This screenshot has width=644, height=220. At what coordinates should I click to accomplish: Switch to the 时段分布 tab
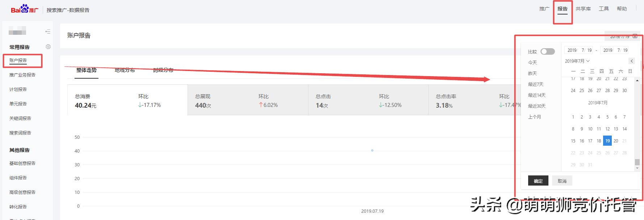pos(163,70)
